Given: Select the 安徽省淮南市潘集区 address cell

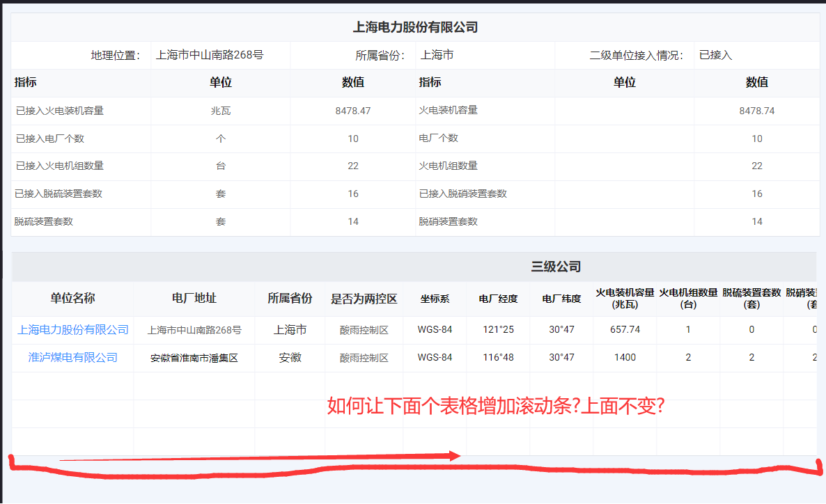Looking at the screenshot, I should [x=194, y=358].
